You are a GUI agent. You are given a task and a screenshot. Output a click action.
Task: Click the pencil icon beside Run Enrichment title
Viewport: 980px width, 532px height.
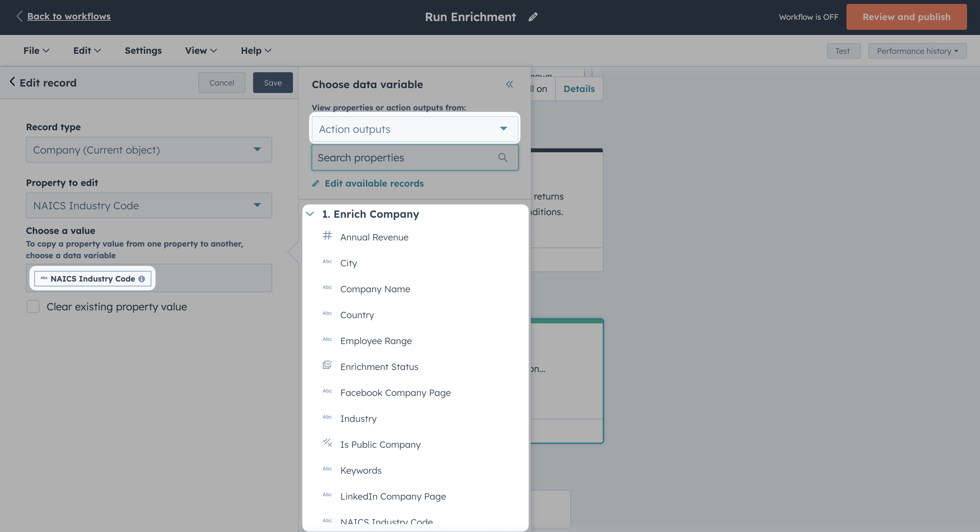[x=533, y=17]
